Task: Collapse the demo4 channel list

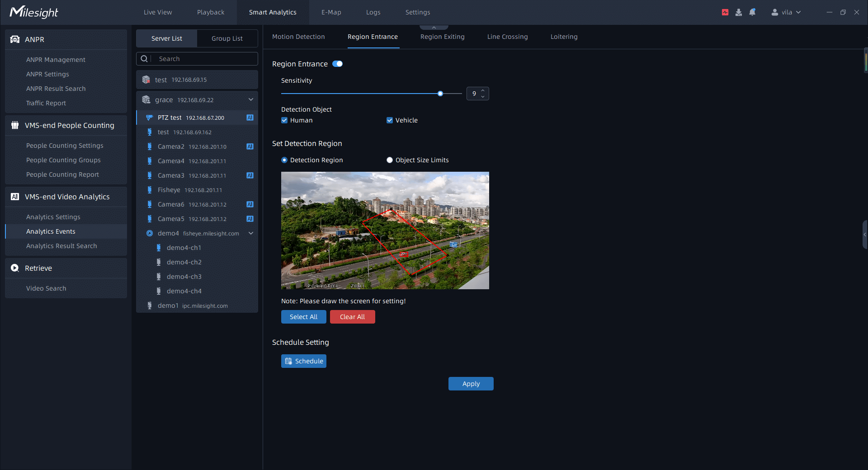Action: tap(251, 233)
